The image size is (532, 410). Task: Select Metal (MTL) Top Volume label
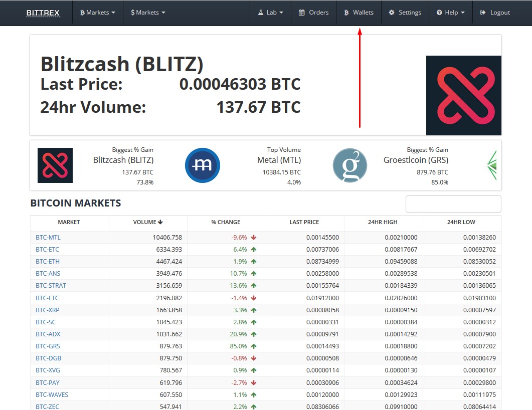pyautogui.click(x=279, y=160)
